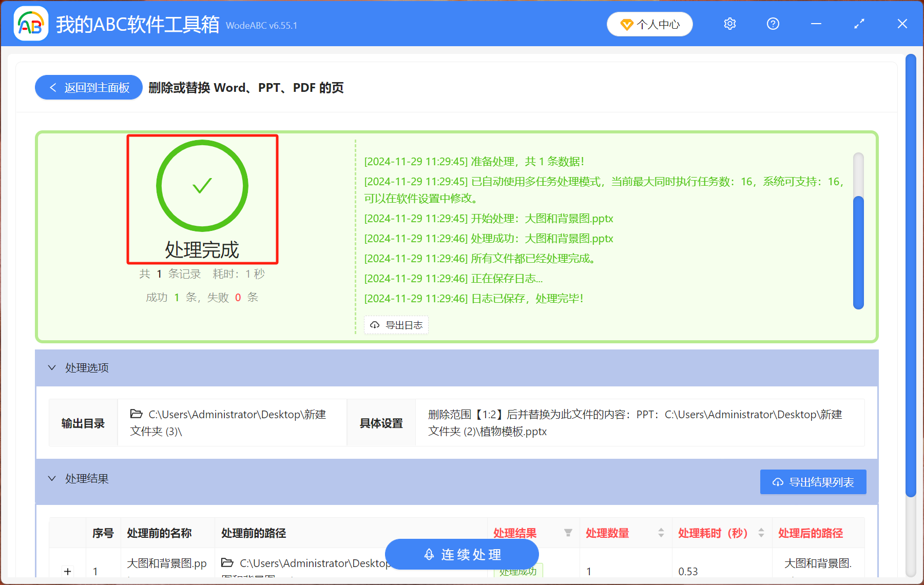Click the folder icon before the file path in results row
Viewport: 924px width, 585px height.
click(226, 563)
